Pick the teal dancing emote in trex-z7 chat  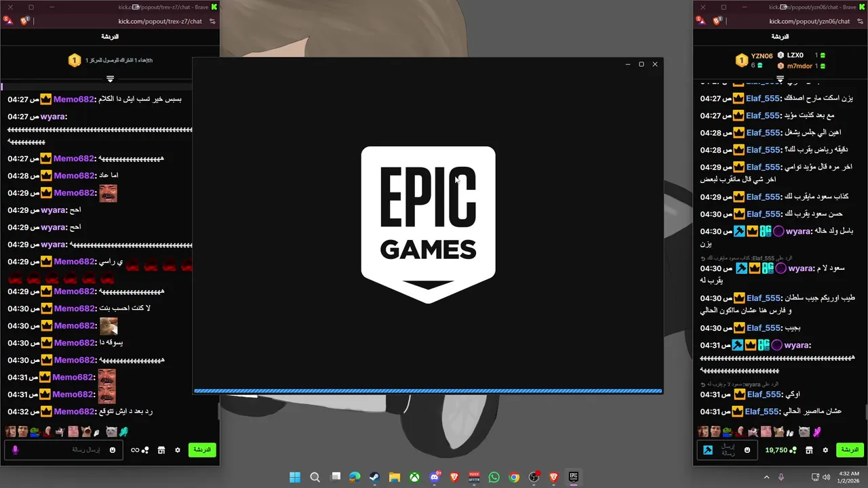click(123, 432)
